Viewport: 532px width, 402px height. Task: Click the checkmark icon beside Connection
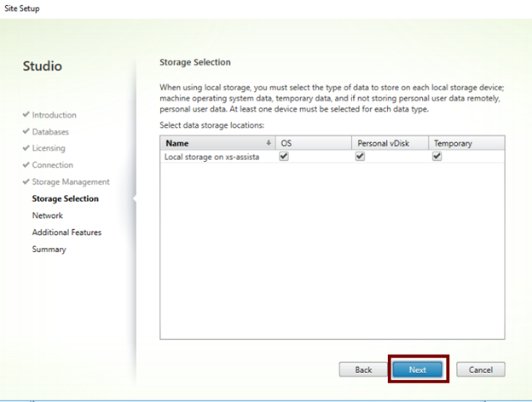(26, 164)
